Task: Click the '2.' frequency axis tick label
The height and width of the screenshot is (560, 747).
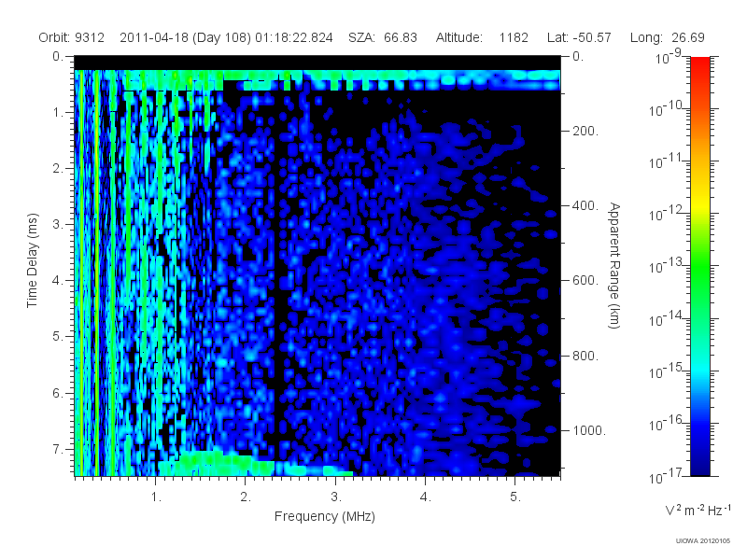Action: (246, 497)
